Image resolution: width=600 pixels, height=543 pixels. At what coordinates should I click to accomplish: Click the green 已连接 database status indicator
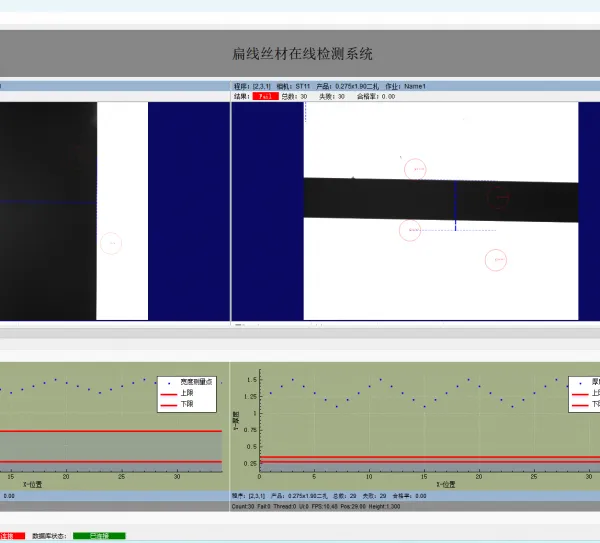[x=99, y=536]
